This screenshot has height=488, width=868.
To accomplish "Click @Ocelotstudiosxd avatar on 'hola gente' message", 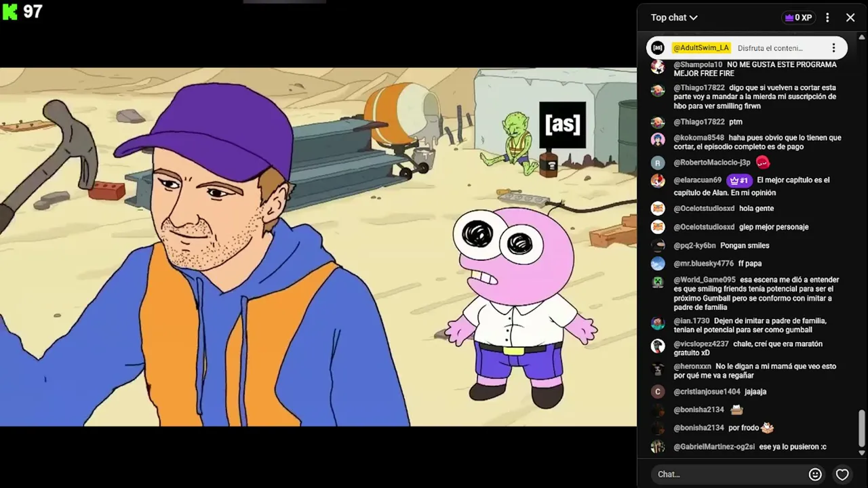I will pos(658,209).
